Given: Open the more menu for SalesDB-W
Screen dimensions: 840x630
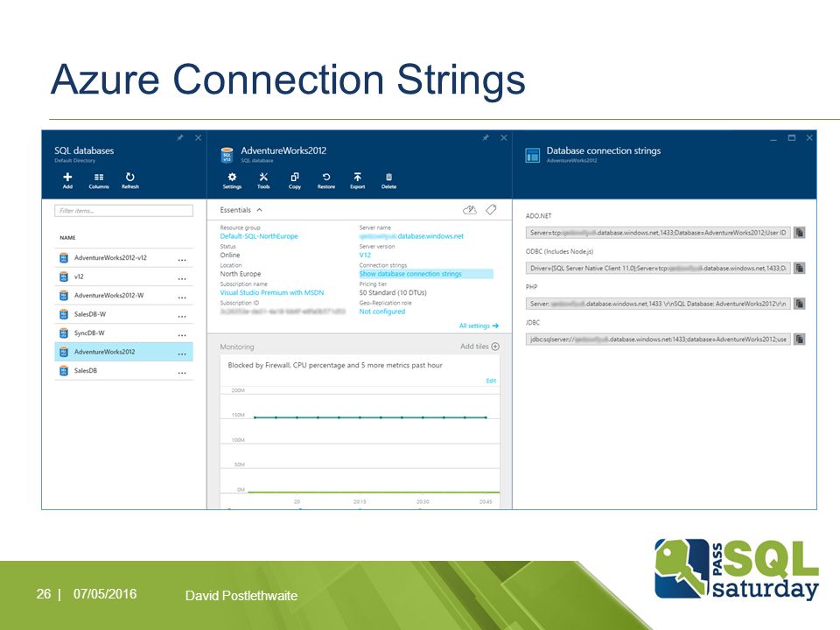Looking at the screenshot, I should click(182, 316).
